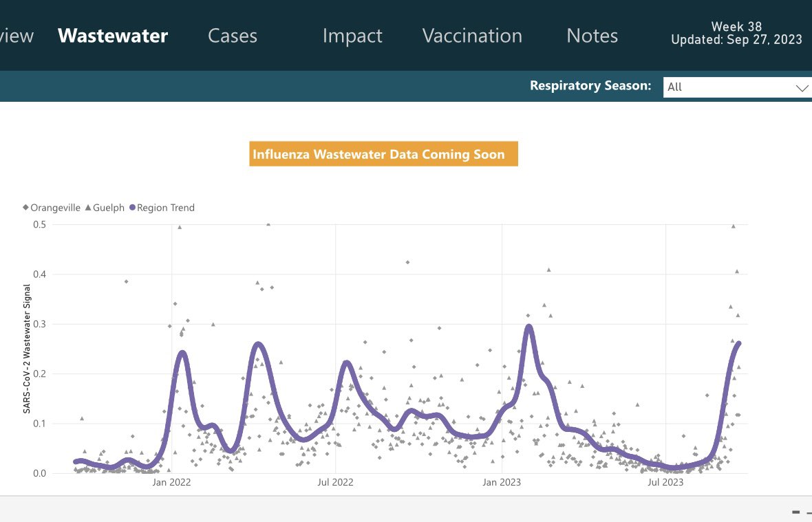Click the 0.2 y-axis value
Viewport: 812px width, 522px height.
(39, 373)
